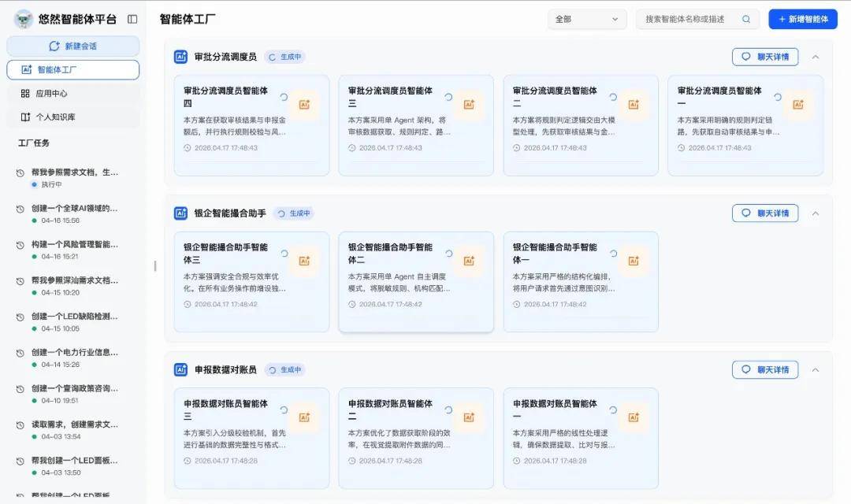Click image icon on 银企智能撮合助手智能体二 card
Screen dimensions: 851x504
coord(470,261)
